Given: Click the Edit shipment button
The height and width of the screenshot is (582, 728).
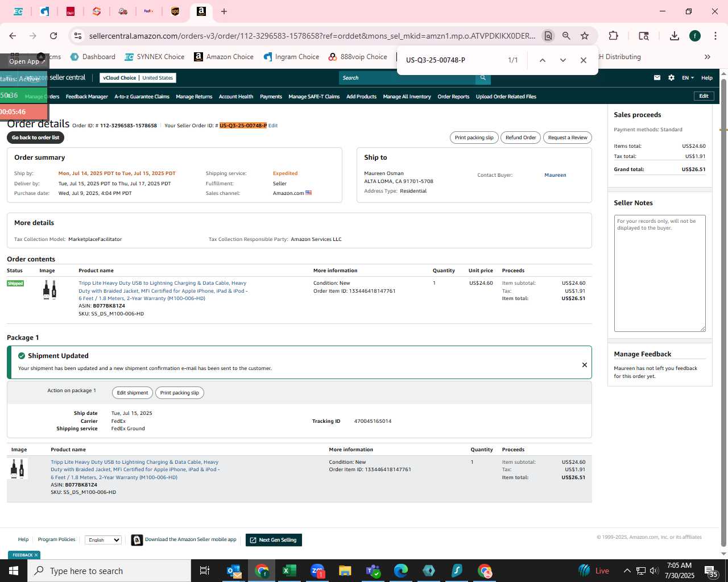Looking at the screenshot, I should (x=133, y=393).
